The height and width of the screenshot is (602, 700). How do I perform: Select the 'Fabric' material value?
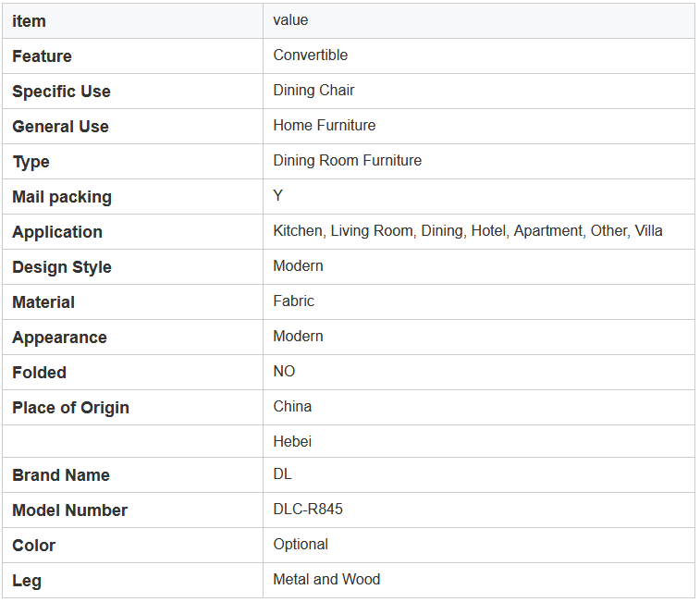[x=293, y=301]
